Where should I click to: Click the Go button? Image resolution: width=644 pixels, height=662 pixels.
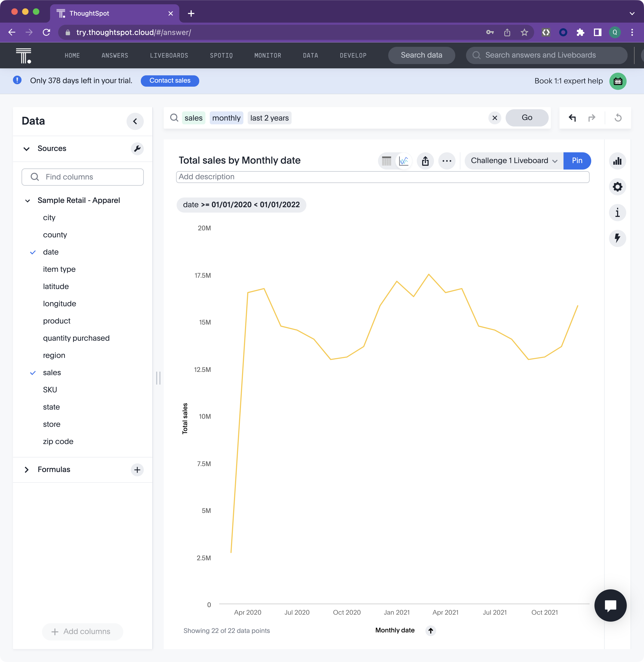tap(527, 118)
